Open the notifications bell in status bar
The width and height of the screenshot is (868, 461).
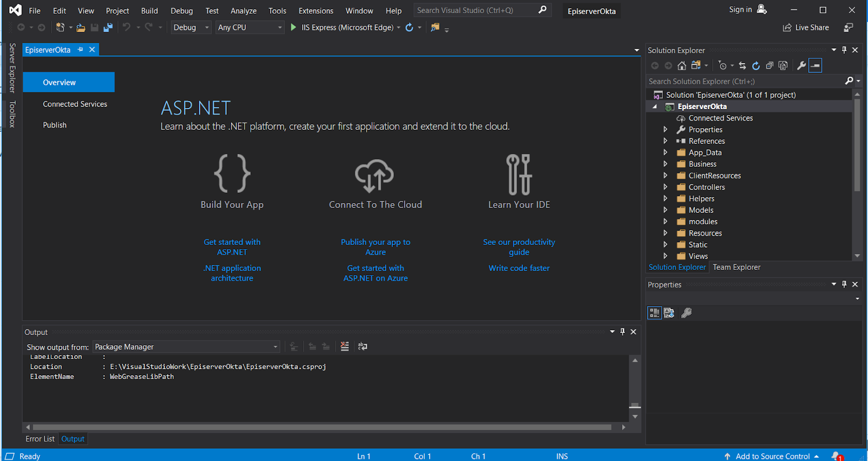click(836, 456)
